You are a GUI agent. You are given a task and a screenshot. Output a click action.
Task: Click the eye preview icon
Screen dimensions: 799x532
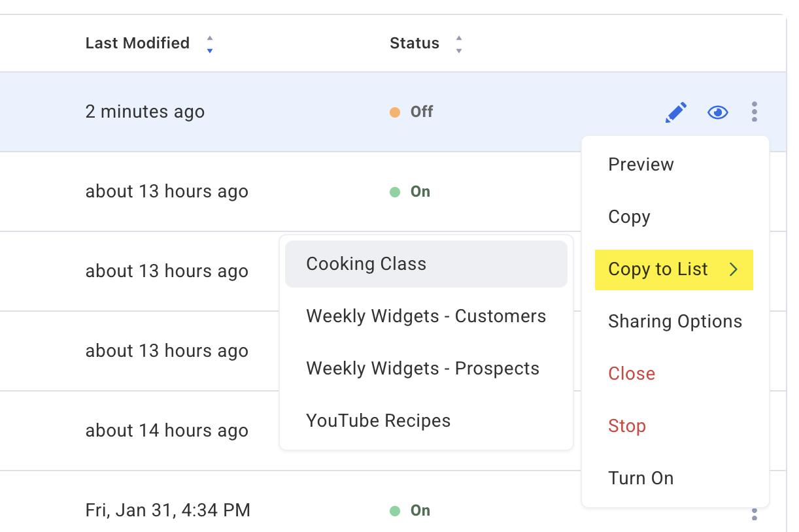(718, 112)
